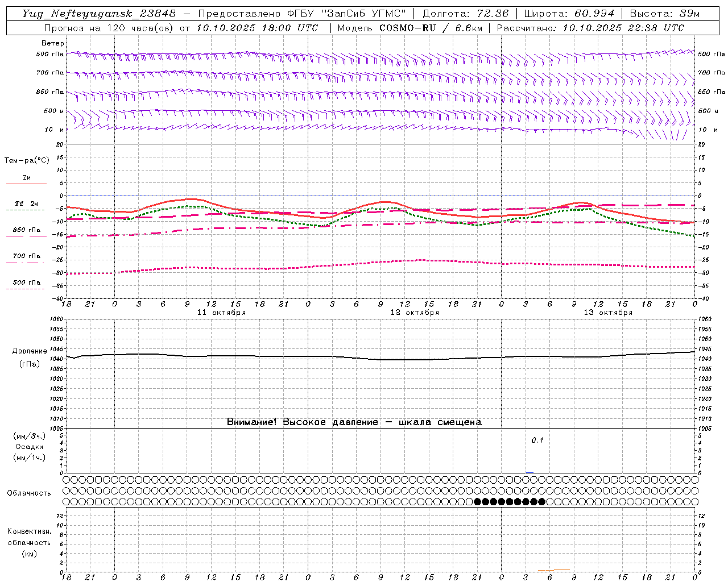Click the Давление panel label
728x582 pixels.
point(30,351)
